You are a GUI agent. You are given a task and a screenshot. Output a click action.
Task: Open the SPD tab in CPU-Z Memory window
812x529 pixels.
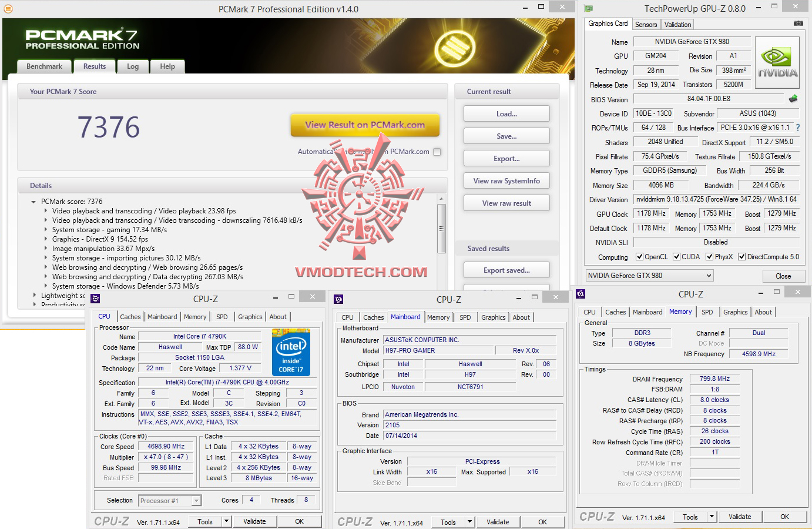coord(707,312)
